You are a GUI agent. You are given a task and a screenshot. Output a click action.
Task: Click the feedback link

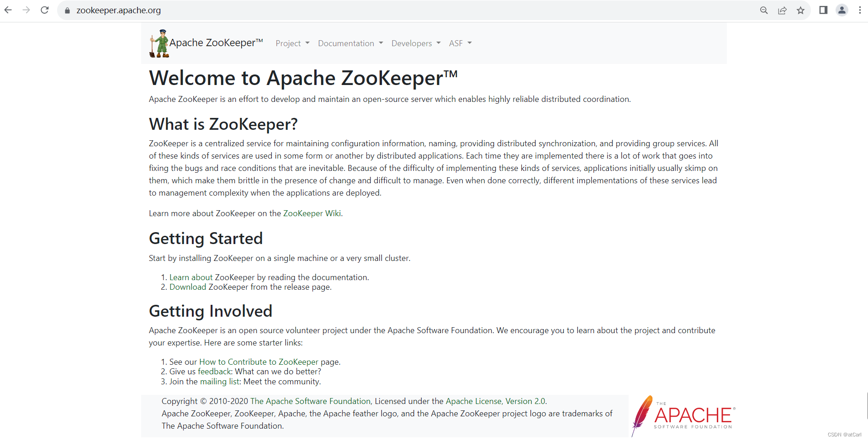point(215,372)
